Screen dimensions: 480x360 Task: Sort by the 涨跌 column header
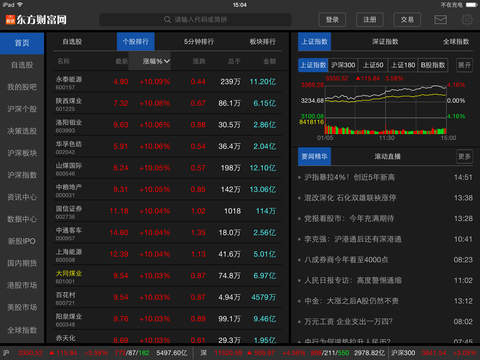(x=199, y=61)
